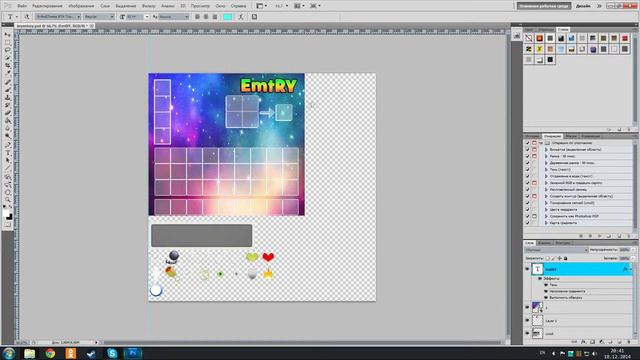Select the Horizontal Type tool in the toolbox
This screenshot has height=360, width=640.
(8, 153)
